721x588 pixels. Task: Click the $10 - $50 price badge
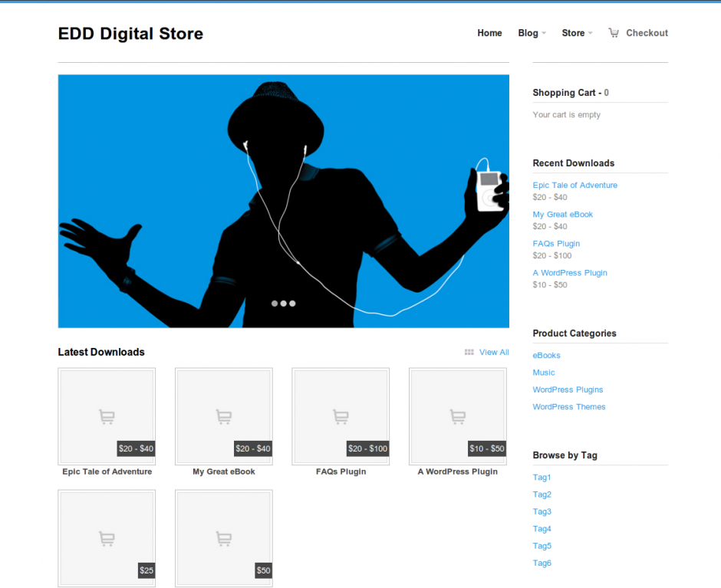[486, 448]
